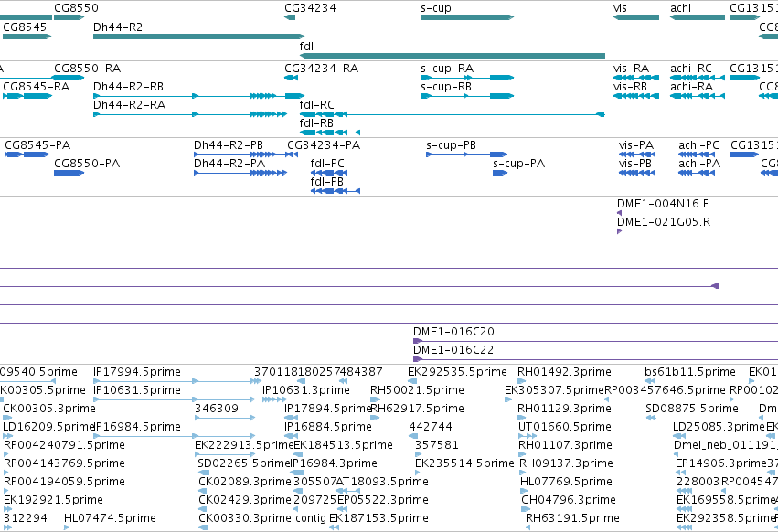Select the CG34234 gene label
The height and width of the screenshot is (532, 778).
click(310, 8)
